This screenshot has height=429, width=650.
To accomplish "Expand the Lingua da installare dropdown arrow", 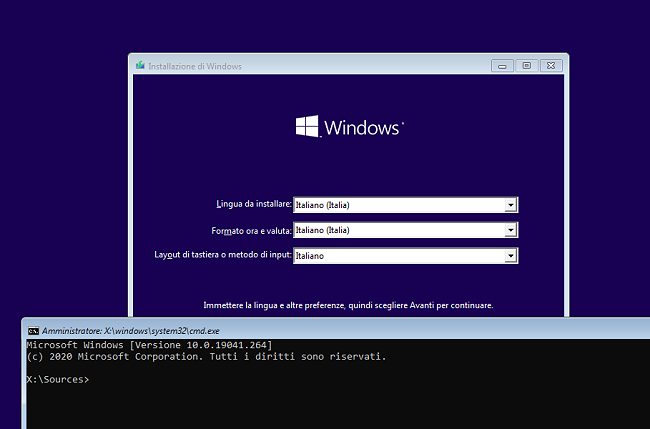I will (510, 205).
